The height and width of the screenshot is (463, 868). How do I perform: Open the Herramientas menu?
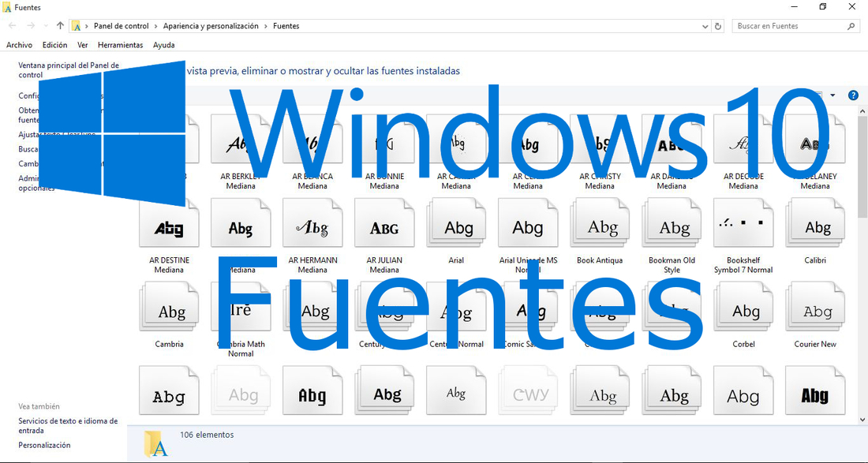(x=120, y=45)
